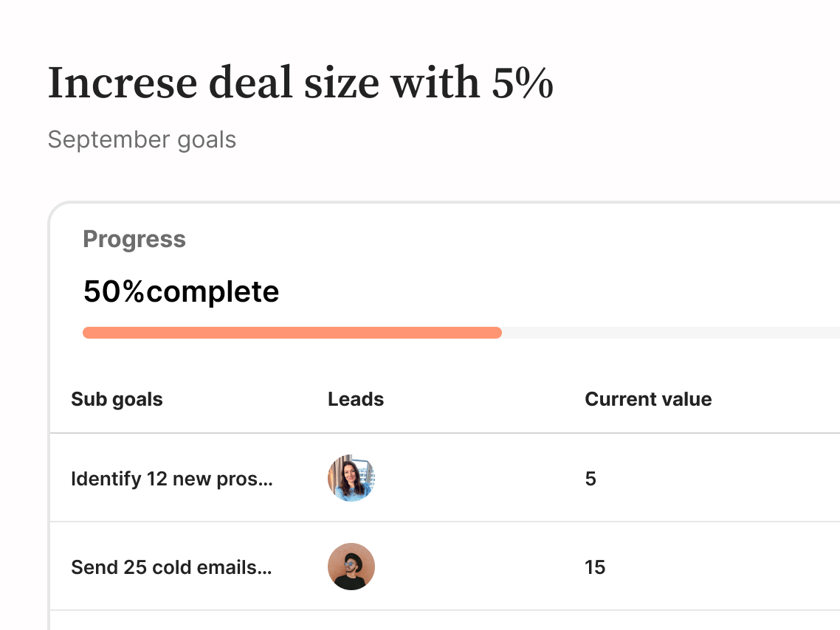
Task: Click "5%" at the end of the title
Action: pyautogui.click(x=523, y=83)
